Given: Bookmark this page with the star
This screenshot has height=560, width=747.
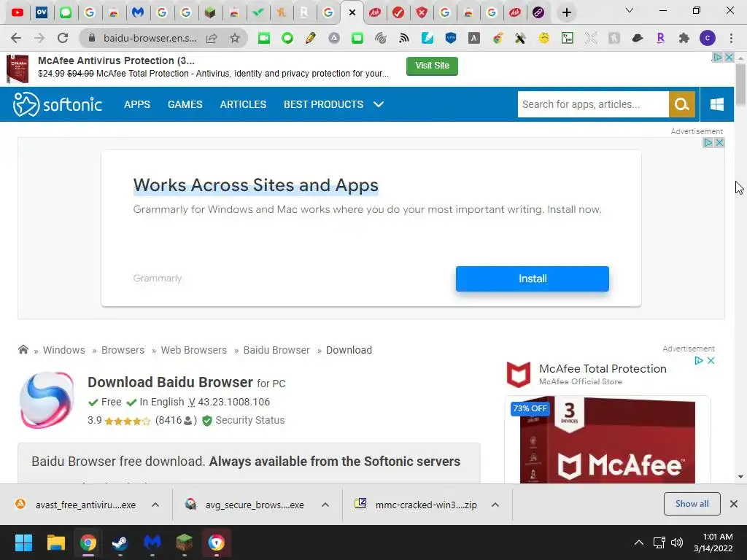Looking at the screenshot, I should coord(235,38).
